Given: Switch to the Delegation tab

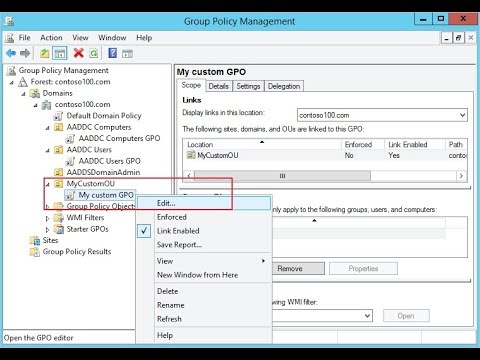Looking at the screenshot, I should pyautogui.click(x=284, y=86).
